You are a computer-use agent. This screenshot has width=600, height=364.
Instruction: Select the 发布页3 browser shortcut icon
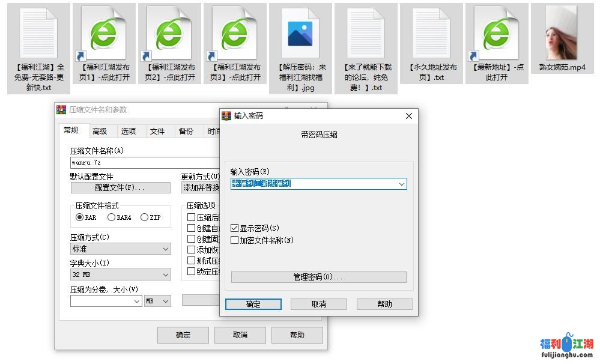pyautogui.click(x=235, y=34)
